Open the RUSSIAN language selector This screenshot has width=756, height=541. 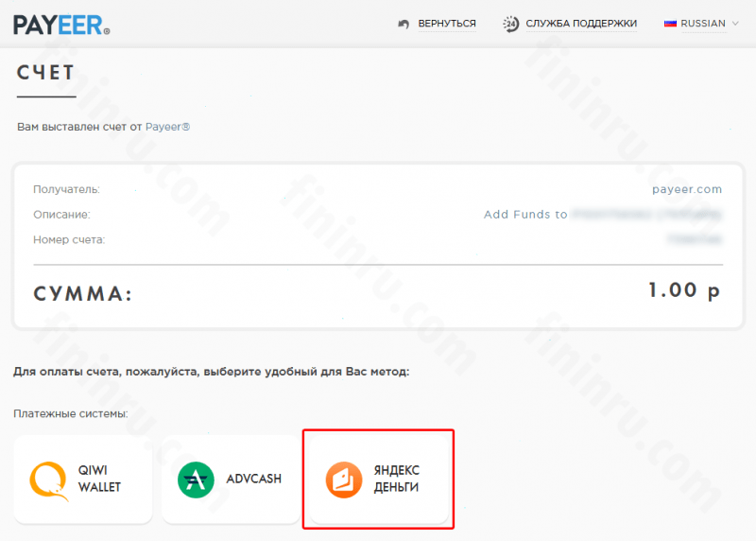703,23
